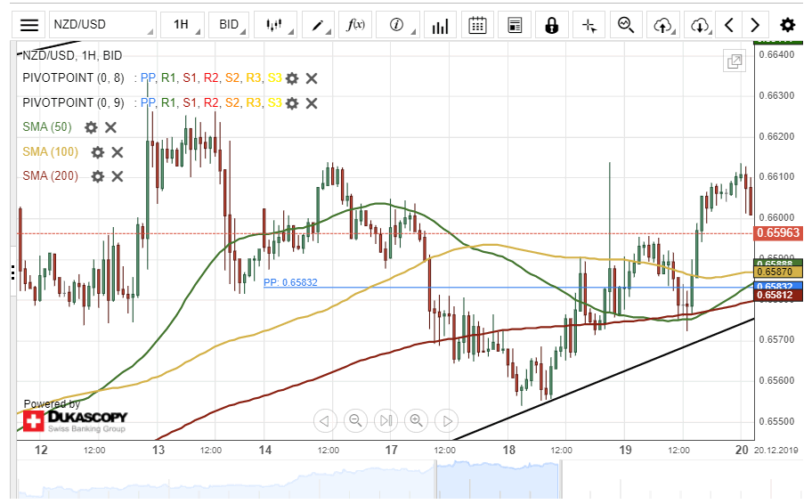Viewport: 812px width, 504px height.
Task: Click the calendar icon in the toolbar
Action: coord(478,25)
